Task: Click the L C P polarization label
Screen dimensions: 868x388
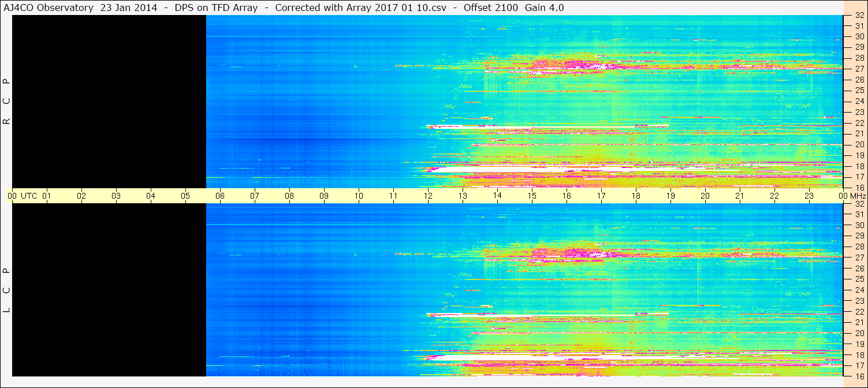Action: pos(7,290)
